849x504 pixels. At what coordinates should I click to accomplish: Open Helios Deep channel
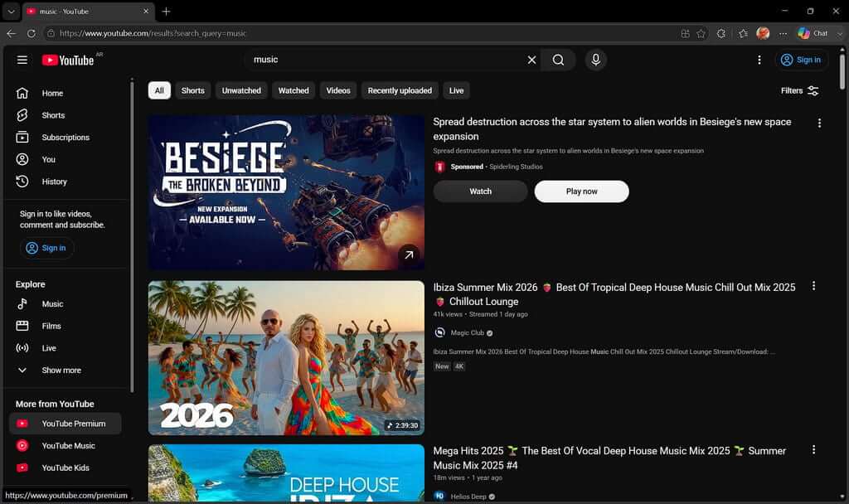(x=468, y=497)
